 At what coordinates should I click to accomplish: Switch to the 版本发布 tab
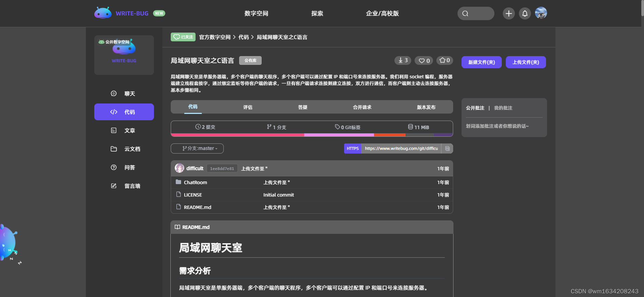point(426,107)
